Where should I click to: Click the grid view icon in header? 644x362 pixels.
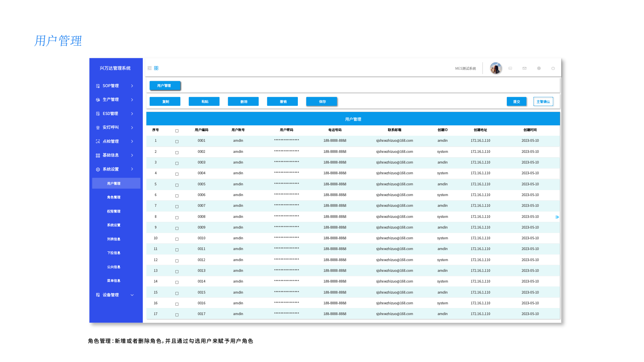click(x=156, y=68)
